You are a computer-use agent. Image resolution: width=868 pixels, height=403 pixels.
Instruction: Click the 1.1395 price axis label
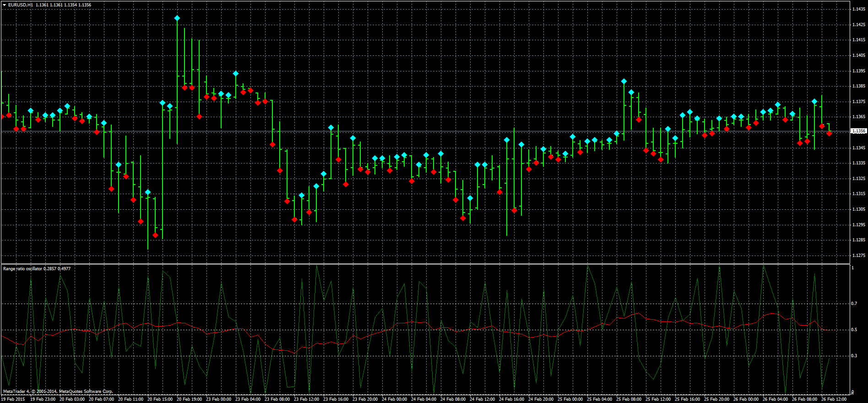(x=858, y=71)
